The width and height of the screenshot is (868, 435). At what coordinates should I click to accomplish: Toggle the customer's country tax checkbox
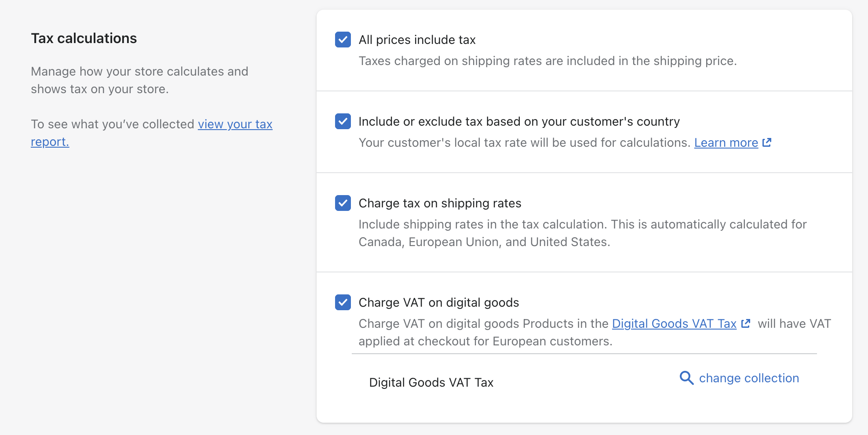coord(343,121)
